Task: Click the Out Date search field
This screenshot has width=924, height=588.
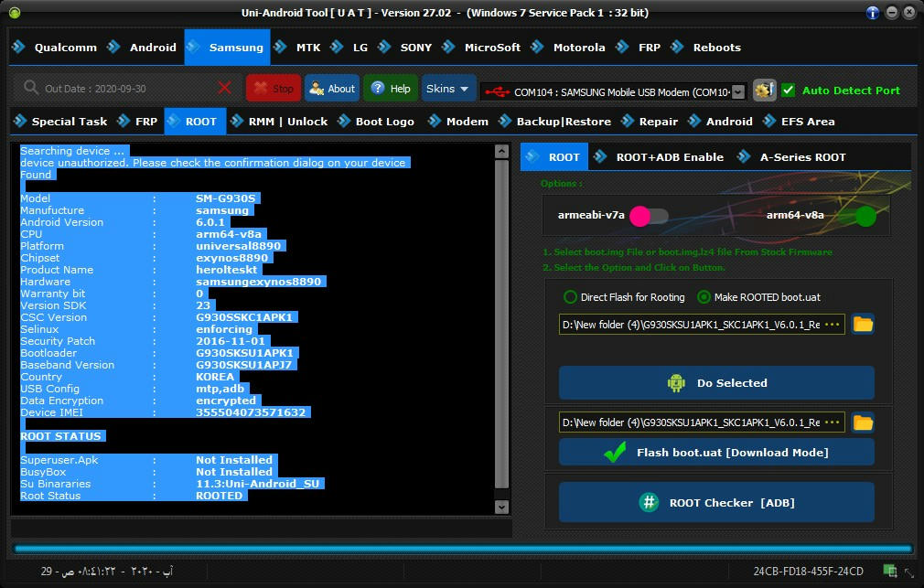Action: [126, 89]
